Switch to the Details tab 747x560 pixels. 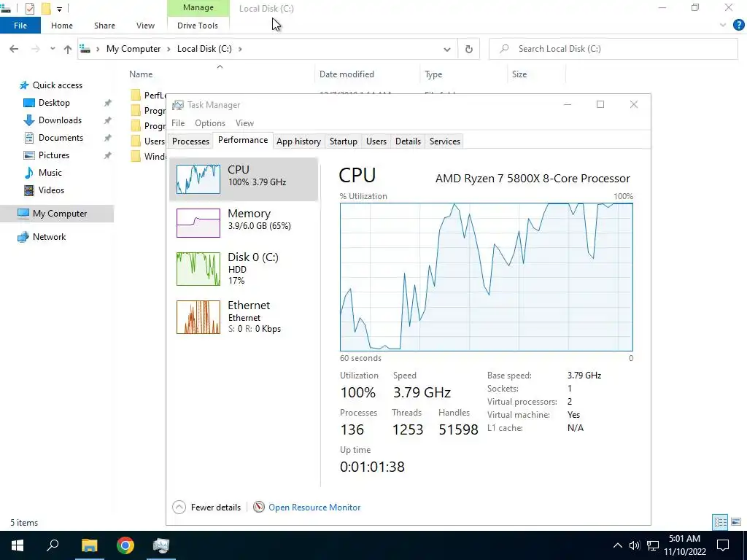(x=408, y=141)
